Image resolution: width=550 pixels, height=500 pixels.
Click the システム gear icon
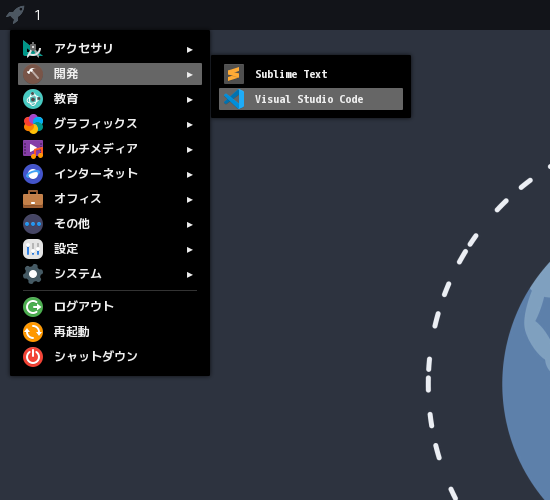[x=33, y=274]
